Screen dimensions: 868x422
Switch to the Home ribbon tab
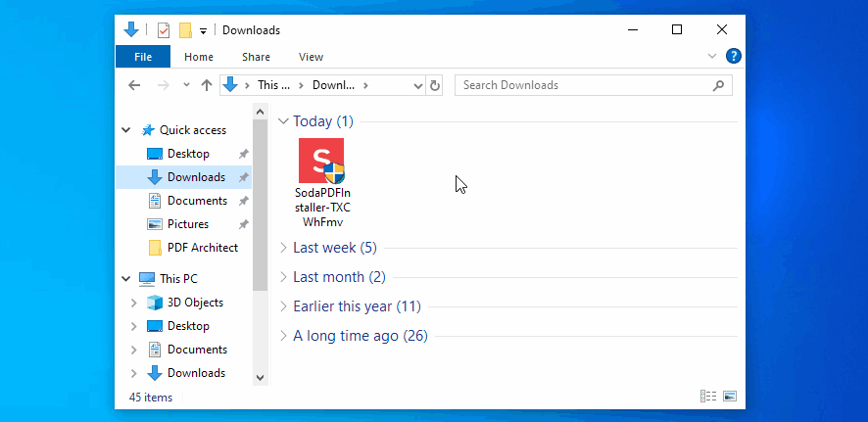199,57
